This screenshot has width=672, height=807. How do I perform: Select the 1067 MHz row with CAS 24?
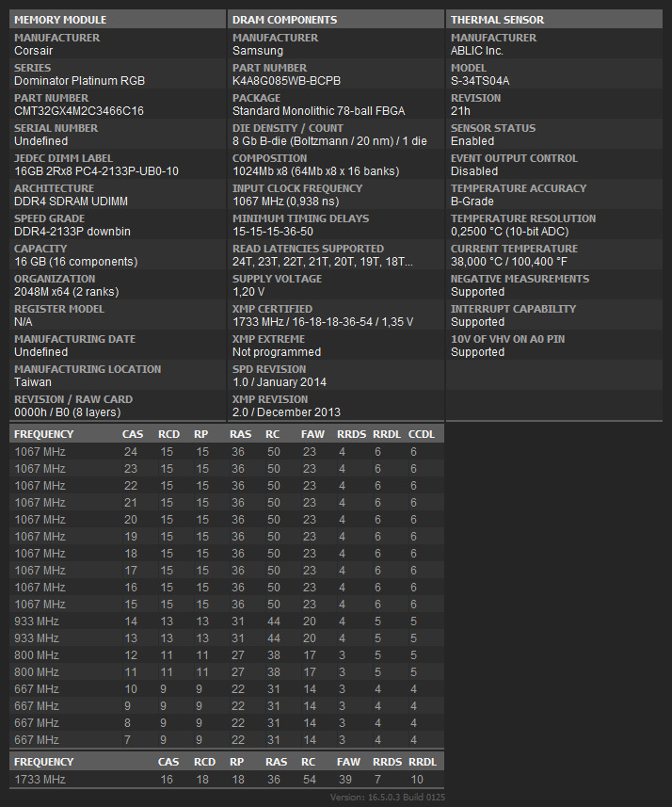[x=227, y=452]
